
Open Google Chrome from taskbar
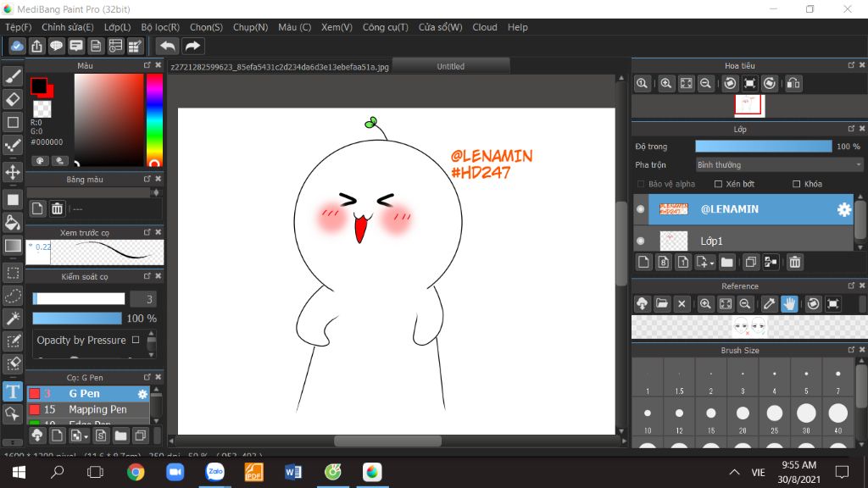click(136, 472)
